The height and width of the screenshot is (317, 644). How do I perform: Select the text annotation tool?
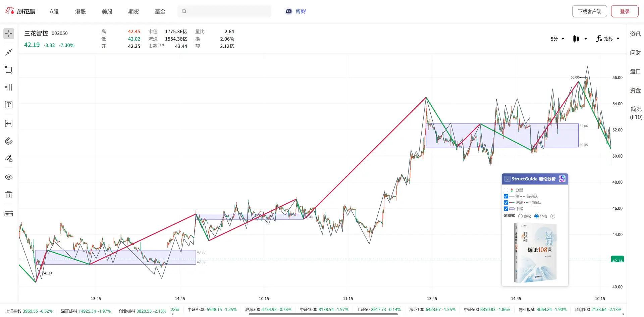[x=9, y=105]
